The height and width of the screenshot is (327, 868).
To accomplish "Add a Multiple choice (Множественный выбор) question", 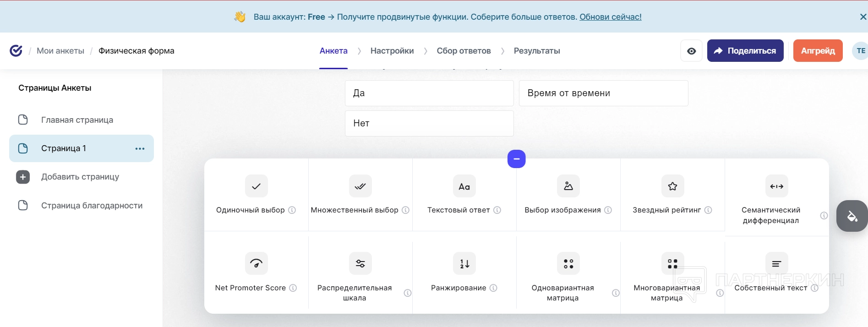I will 360,186.
